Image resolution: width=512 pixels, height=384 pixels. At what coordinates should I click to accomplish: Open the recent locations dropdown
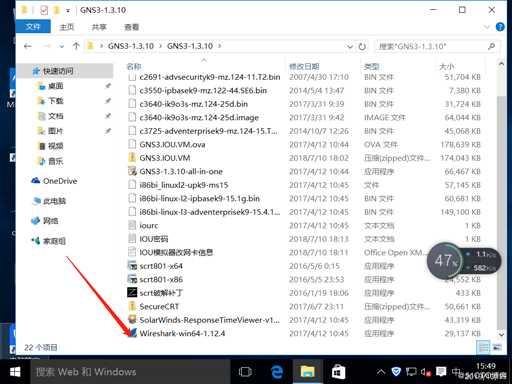62,47
